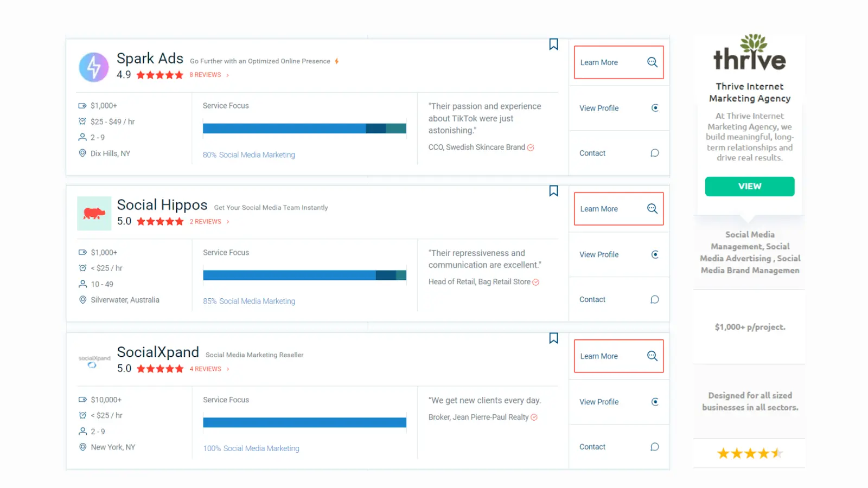This screenshot has width=868, height=488.
Task: Click the Spark Ads service focus bar
Action: click(x=304, y=129)
